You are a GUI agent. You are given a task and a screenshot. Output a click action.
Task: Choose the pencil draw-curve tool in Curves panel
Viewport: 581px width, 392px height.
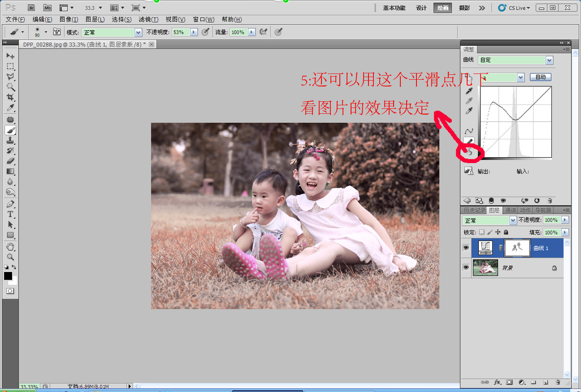469,141
